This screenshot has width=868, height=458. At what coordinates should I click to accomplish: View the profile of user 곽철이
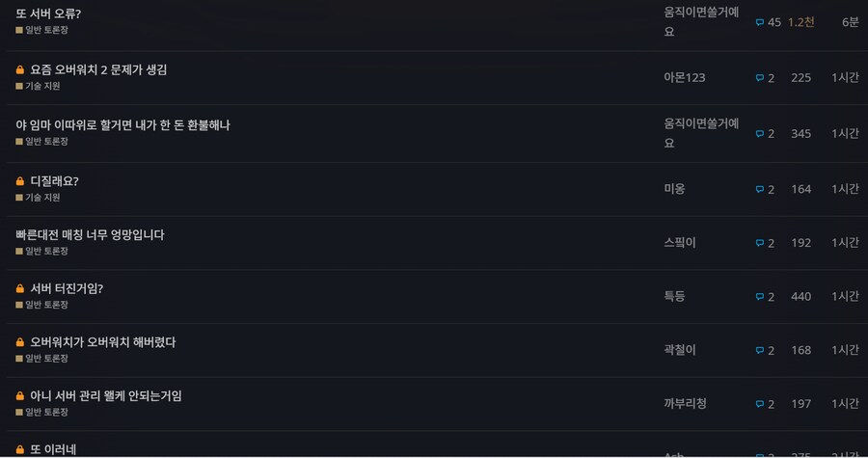[679, 350]
